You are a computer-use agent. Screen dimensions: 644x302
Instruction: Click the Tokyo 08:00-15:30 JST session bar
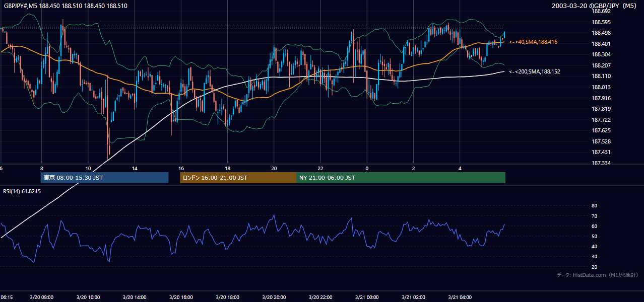(x=105, y=178)
